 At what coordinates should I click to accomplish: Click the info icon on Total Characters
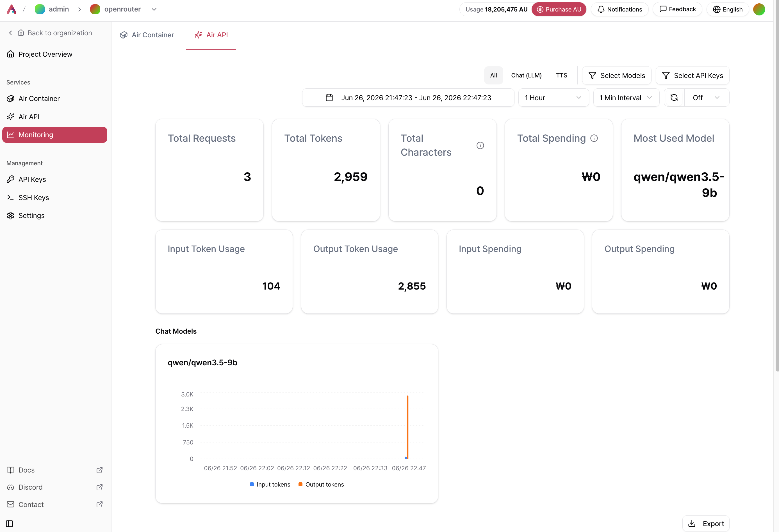(x=480, y=145)
